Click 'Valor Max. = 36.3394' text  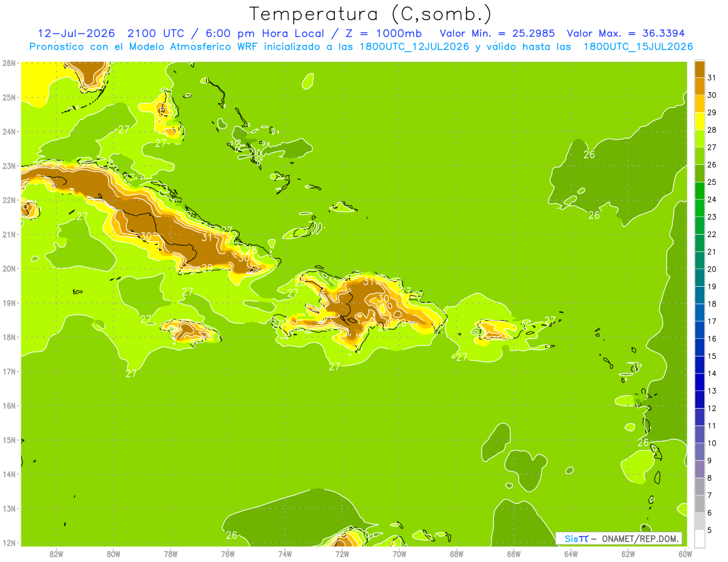(x=625, y=33)
